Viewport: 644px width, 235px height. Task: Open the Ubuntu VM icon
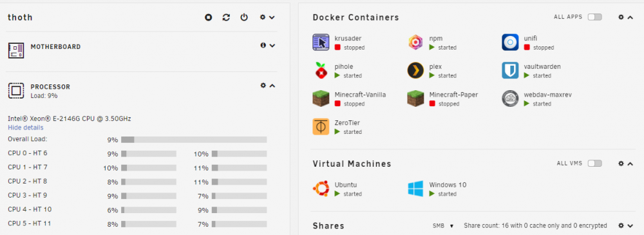[321, 189]
